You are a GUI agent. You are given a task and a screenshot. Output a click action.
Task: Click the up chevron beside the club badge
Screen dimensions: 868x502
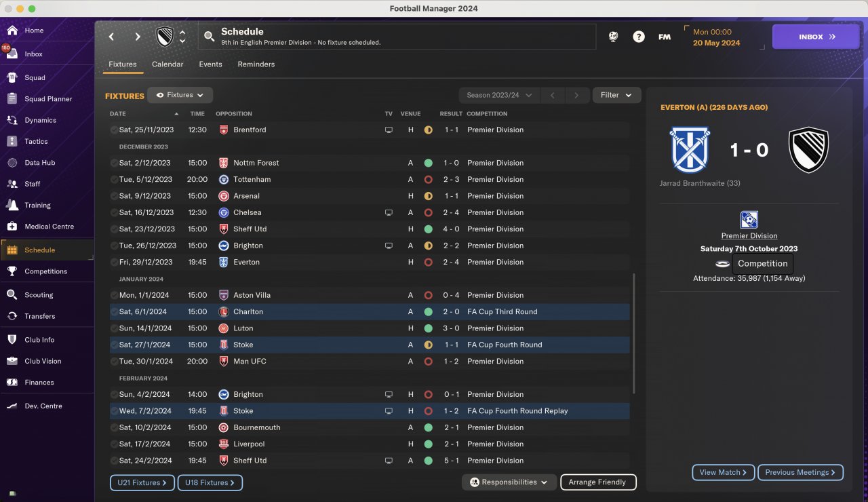click(182, 32)
